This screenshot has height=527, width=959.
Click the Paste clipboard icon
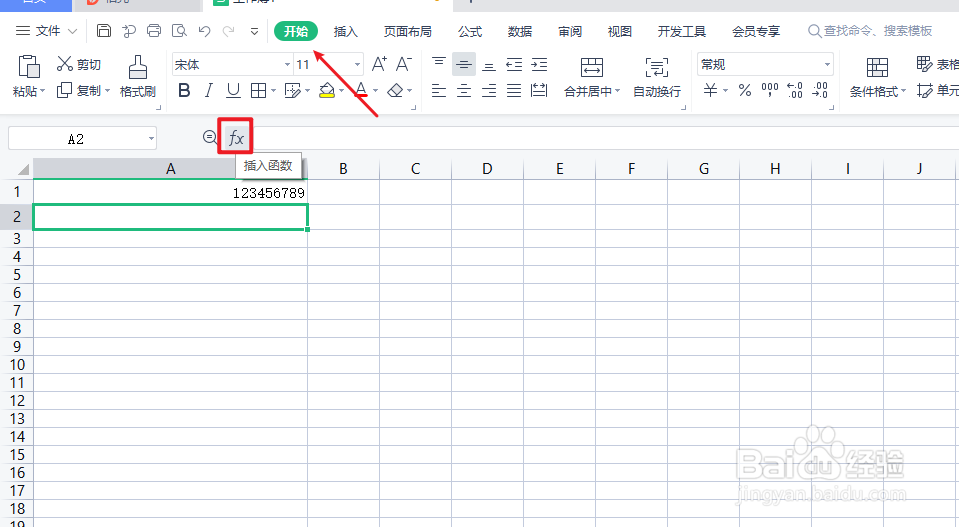(29, 67)
